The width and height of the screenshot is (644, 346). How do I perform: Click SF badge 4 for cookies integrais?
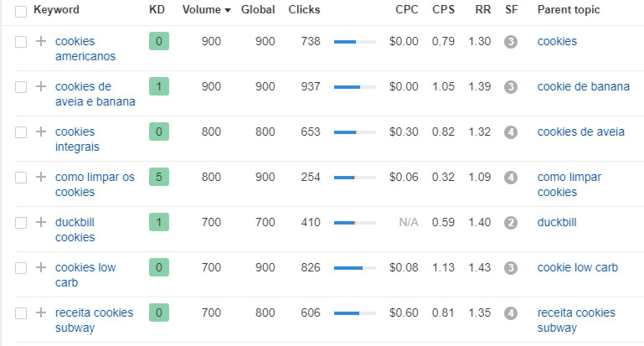click(x=511, y=132)
